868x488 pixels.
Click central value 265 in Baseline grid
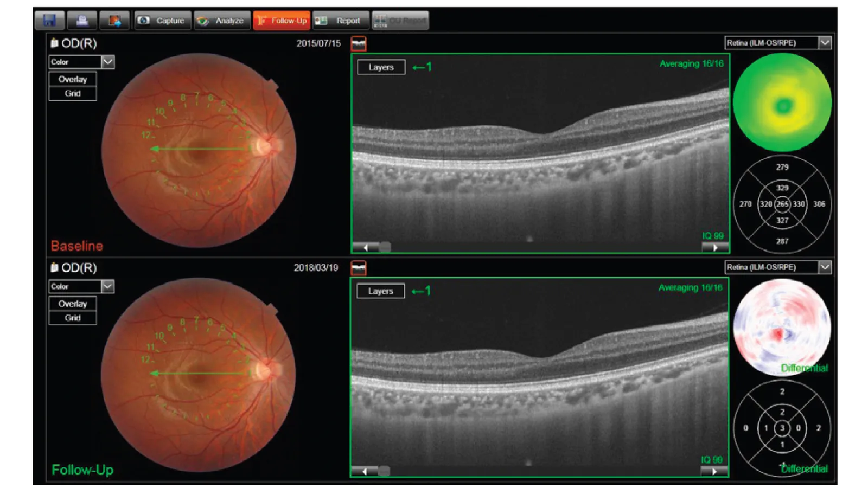(782, 204)
